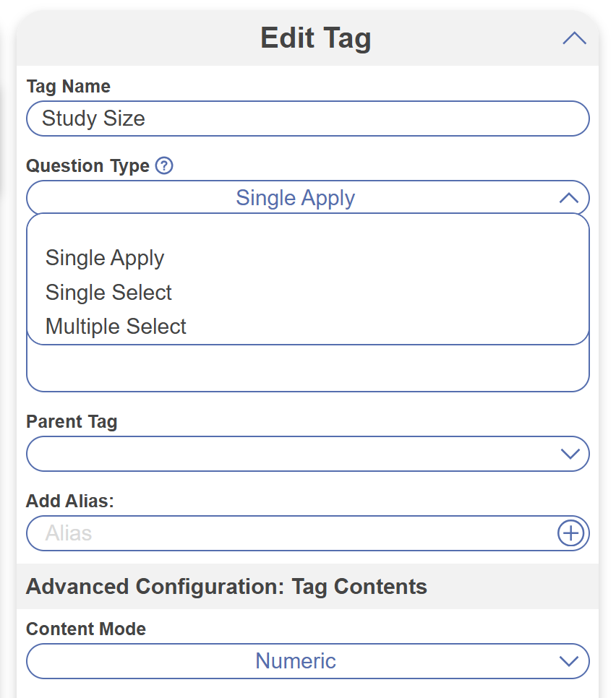Choose Single Apply from the option list
The height and width of the screenshot is (698, 616).
click(x=105, y=258)
